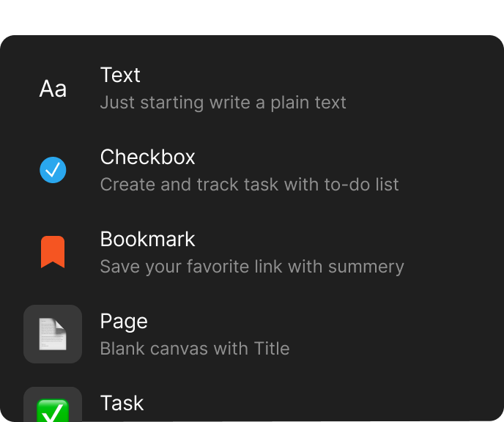Click the grey tile behind the Task icon
This screenshot has width=504, height=422.
coord(31,396)
